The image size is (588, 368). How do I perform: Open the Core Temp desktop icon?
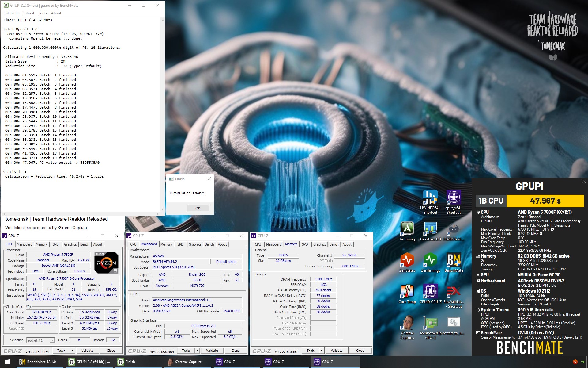click(x=407, y=294)
